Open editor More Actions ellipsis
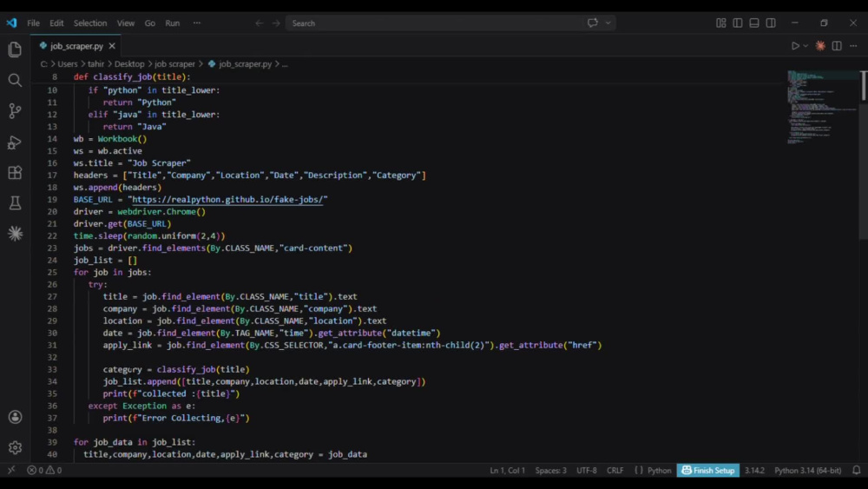 [853, 46]
